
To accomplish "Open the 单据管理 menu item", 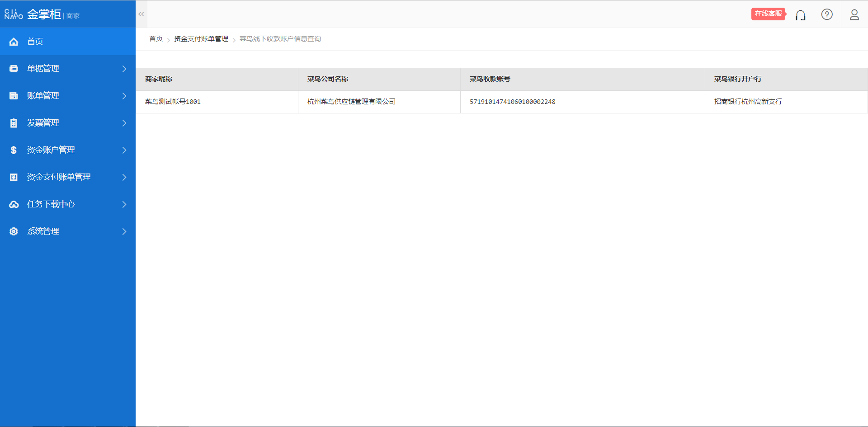I will [x=68, y=69].
